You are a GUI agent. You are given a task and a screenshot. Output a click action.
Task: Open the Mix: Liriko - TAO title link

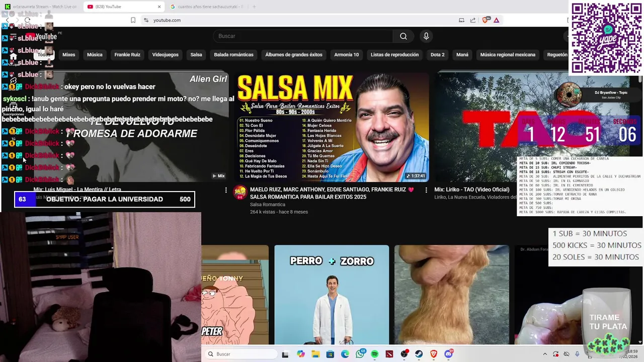point(472,190)
